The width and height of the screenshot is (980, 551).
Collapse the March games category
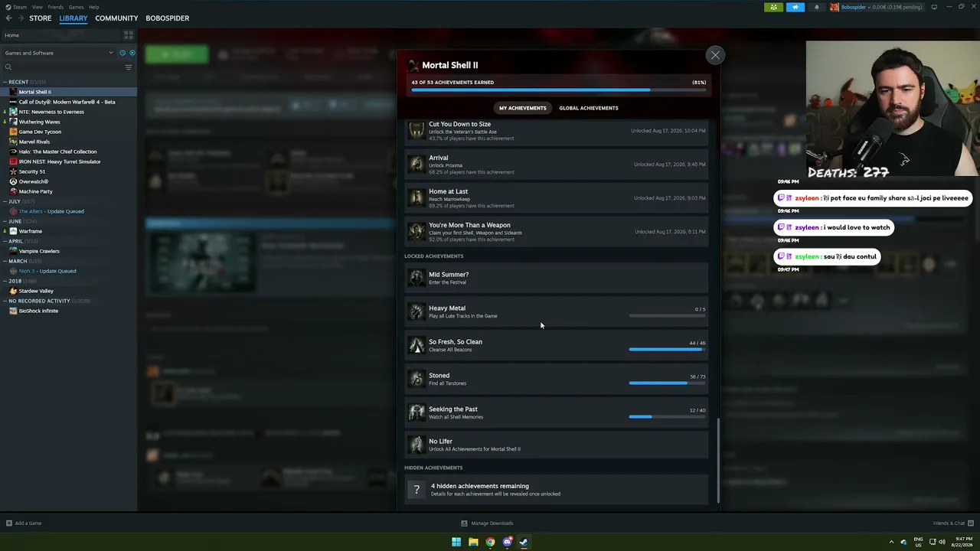click(5, 261)
